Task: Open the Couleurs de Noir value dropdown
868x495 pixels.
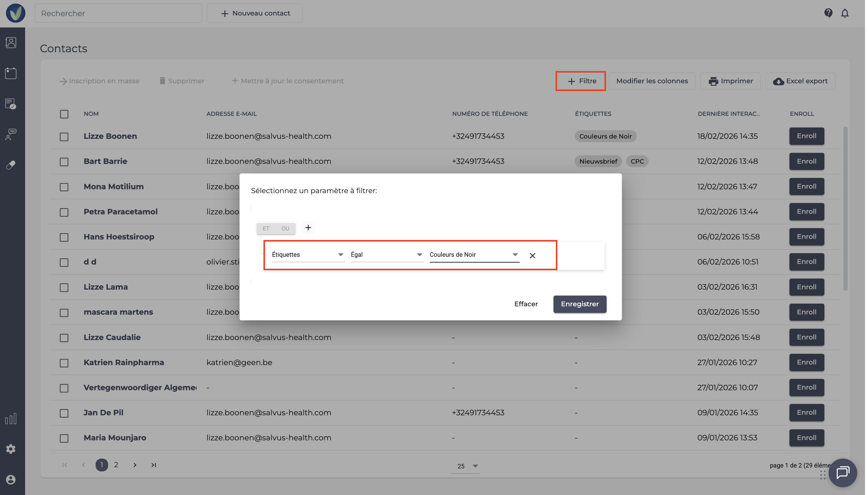Action: (x=474, y=255)
